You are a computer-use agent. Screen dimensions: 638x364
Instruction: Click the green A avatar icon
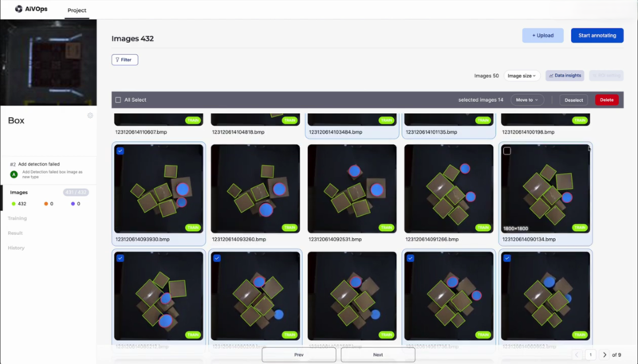14,174
